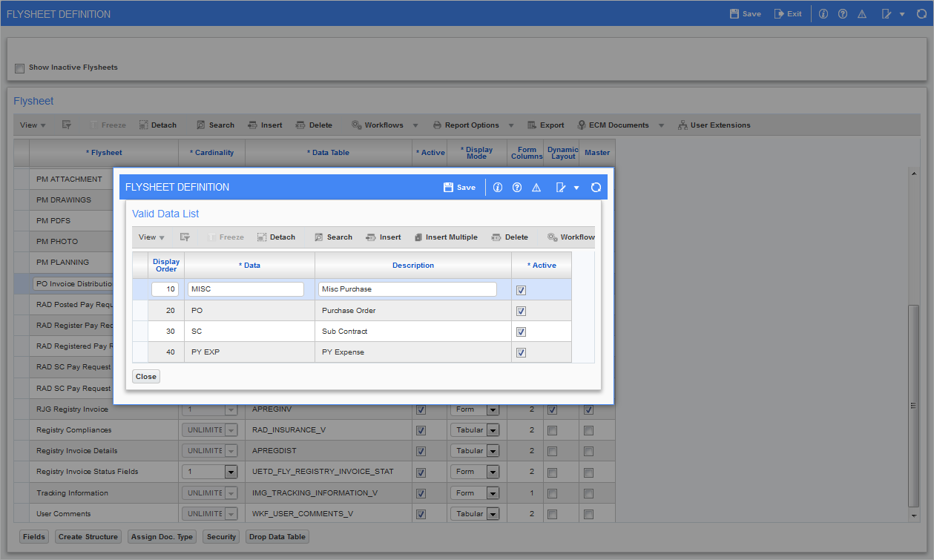Screen dimensions: 934x560
Task: Open Cardinality dropdown for Registry Invoice Status Fields
Action: coord(231,472)
